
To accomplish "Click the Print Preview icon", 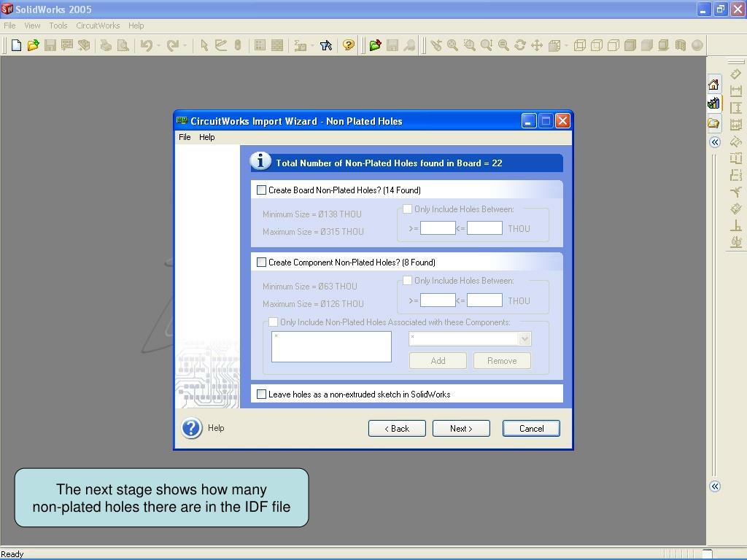I will [x=123, y=45].
